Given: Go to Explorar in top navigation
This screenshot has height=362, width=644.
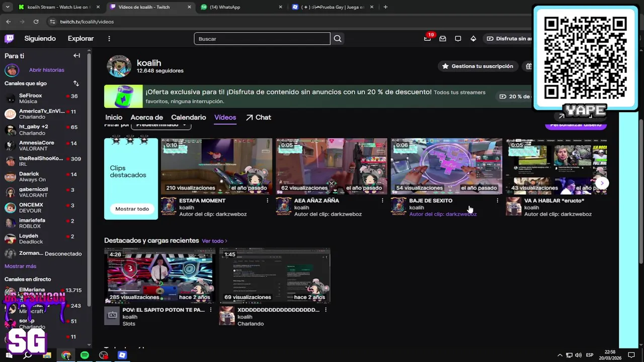Looking at the screenshot, I should (x=81, y=39).
